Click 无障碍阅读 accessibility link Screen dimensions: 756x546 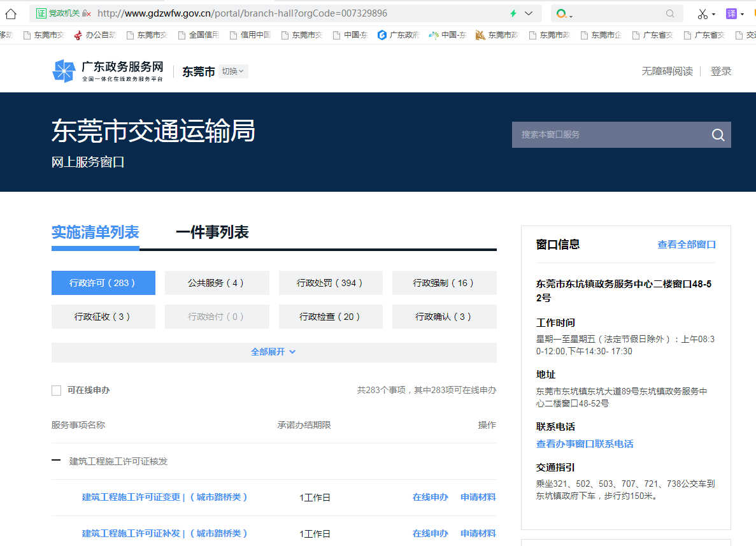pyautogui.click(x=667, y=71)
